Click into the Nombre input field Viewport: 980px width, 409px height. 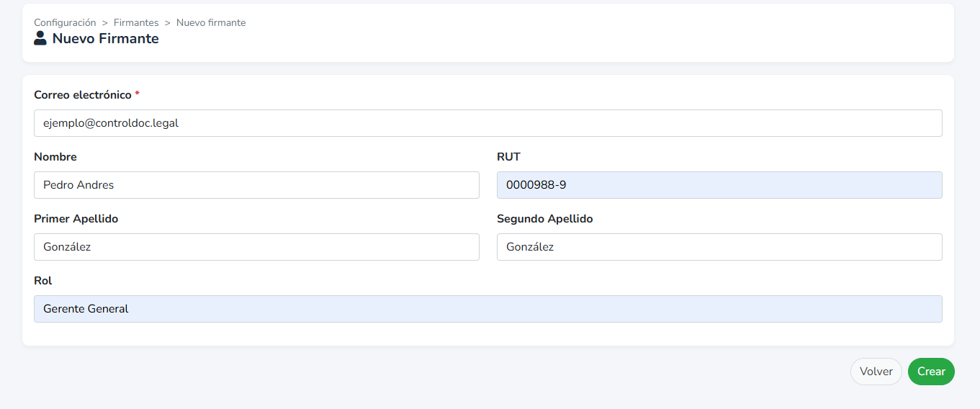(x=256, y=185)
